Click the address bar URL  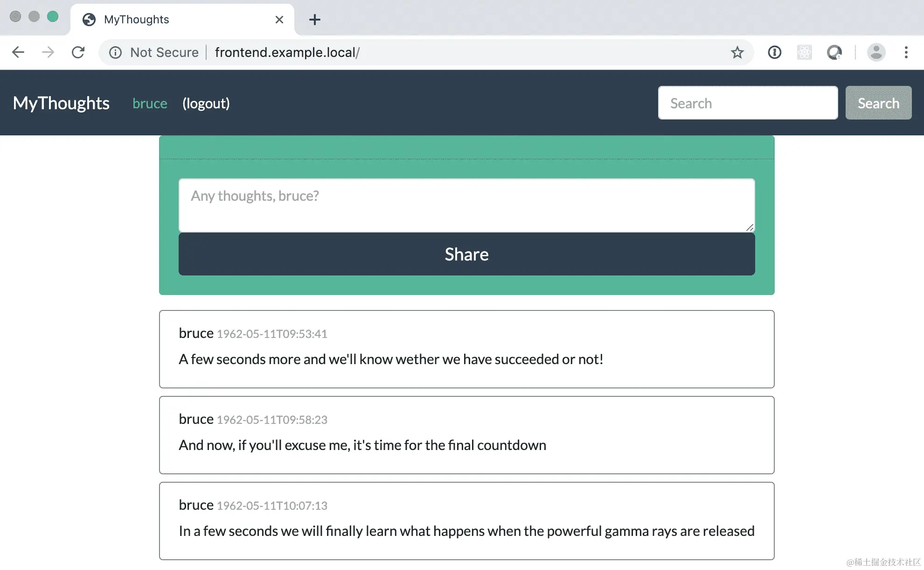tap(287, 52)
